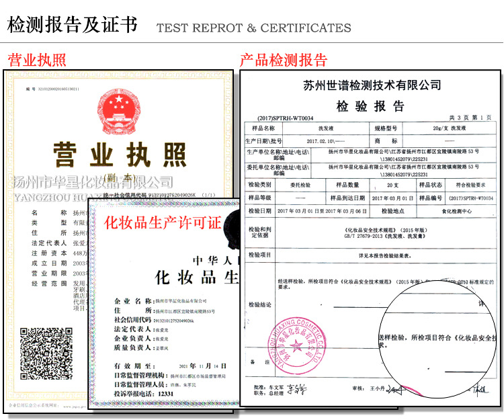The width and height of the screenshot is (504, 420).
Task: Click the circular magnified view of the report conclusion
Action: coord(437,339)
